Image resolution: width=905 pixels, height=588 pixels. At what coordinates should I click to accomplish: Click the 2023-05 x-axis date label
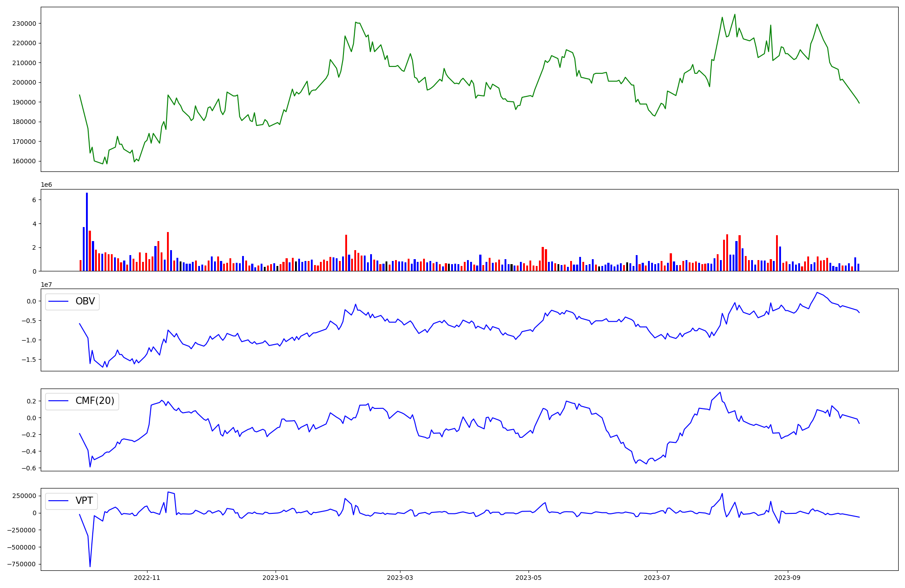tap(528, 578)
